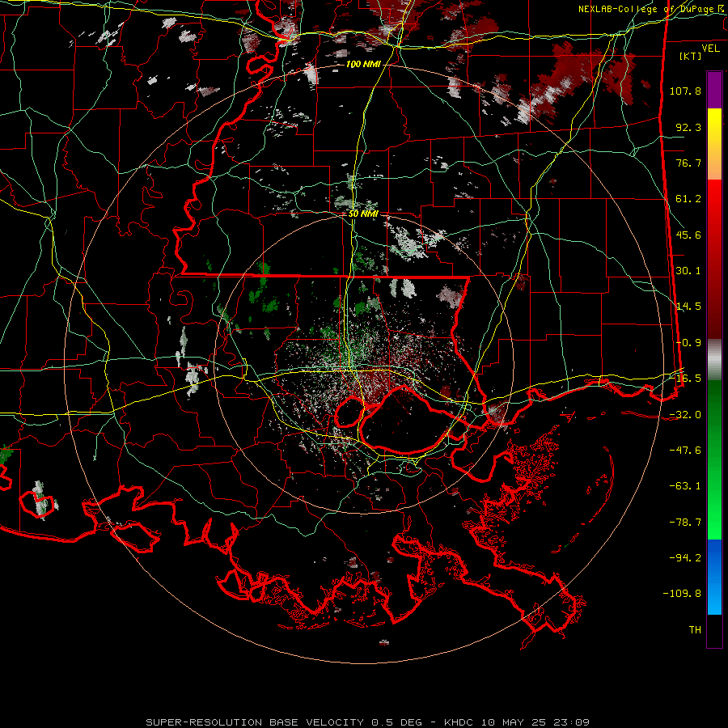Click the VEL legend title
The height and width of the screenshot is (728, 728).
[710, 49]
